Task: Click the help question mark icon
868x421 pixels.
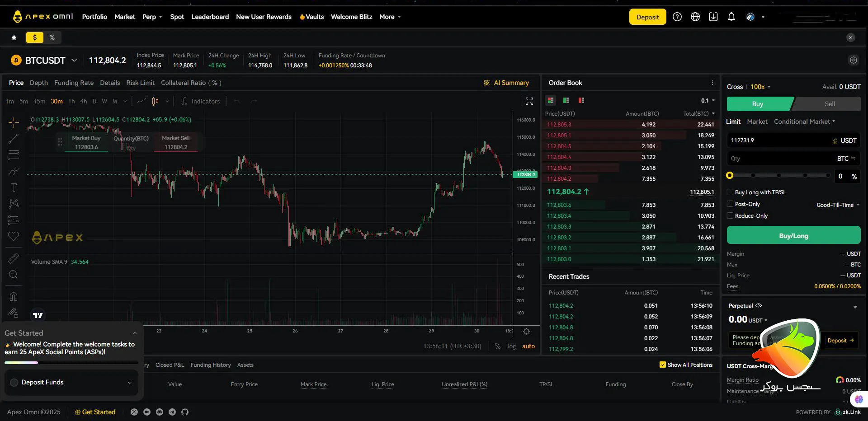Action: click(x=677, y=17)
